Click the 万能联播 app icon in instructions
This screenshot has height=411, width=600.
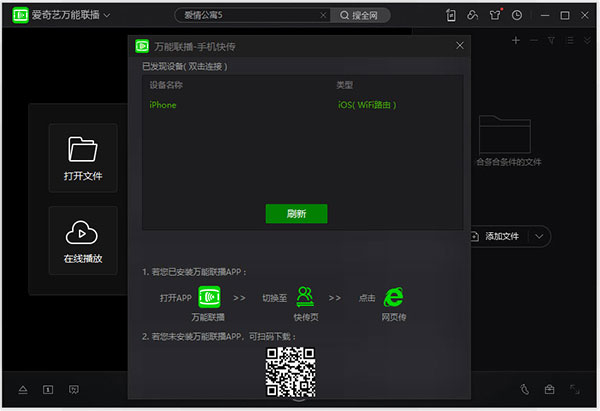click(209, 297)
